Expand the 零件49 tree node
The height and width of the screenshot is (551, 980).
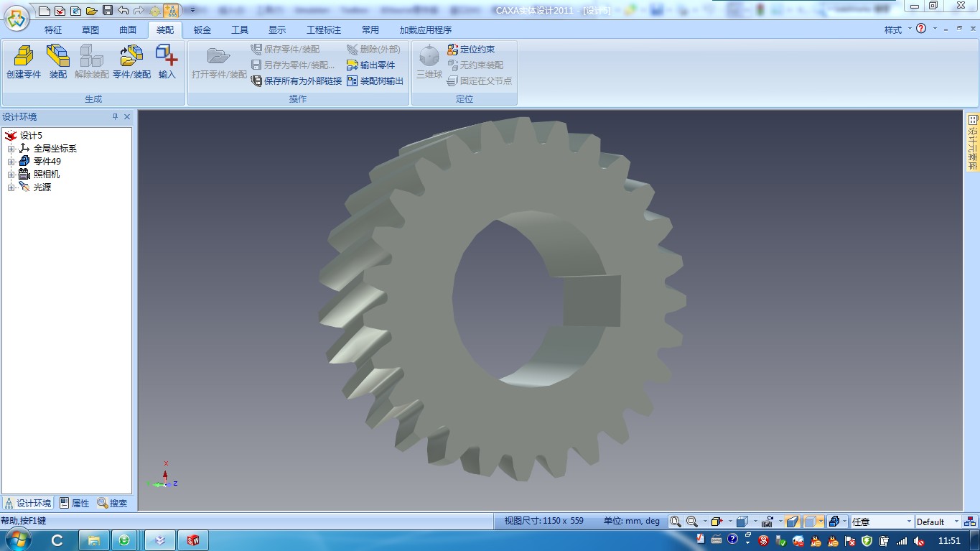11,162
